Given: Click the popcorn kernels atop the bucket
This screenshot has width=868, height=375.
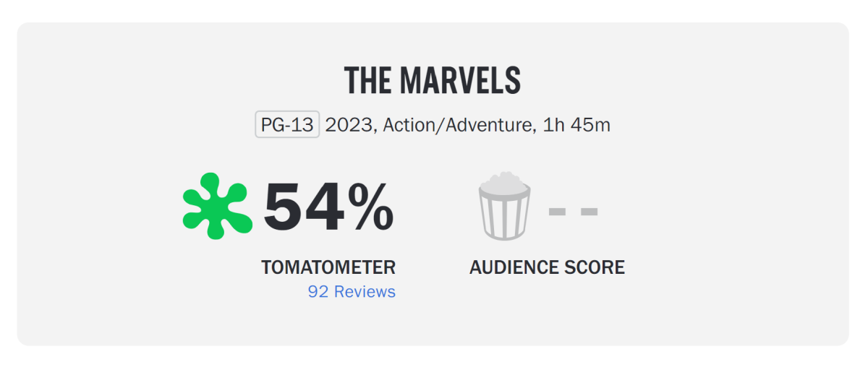Looking at the screenshot, I should pos(504,181).
